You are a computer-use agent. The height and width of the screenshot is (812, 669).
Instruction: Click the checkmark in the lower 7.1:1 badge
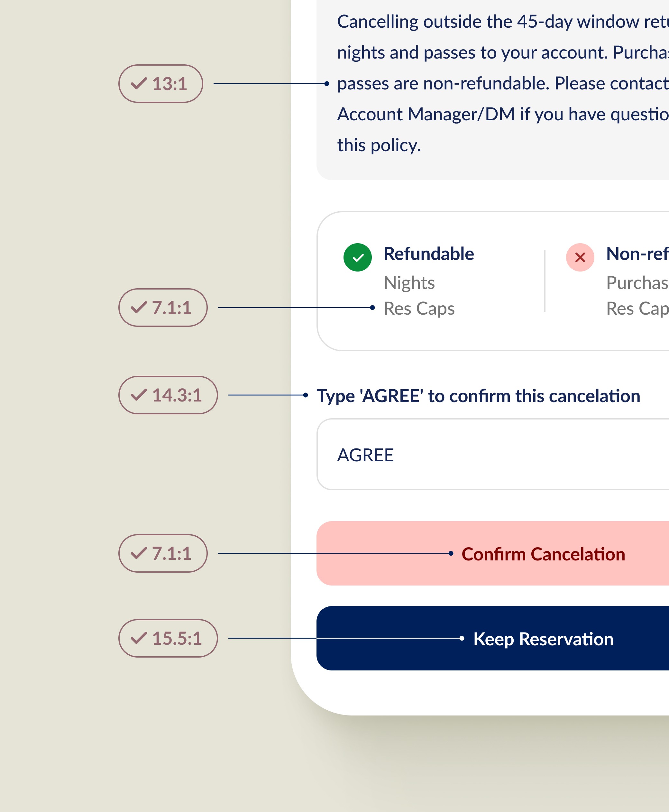(139, 553)
